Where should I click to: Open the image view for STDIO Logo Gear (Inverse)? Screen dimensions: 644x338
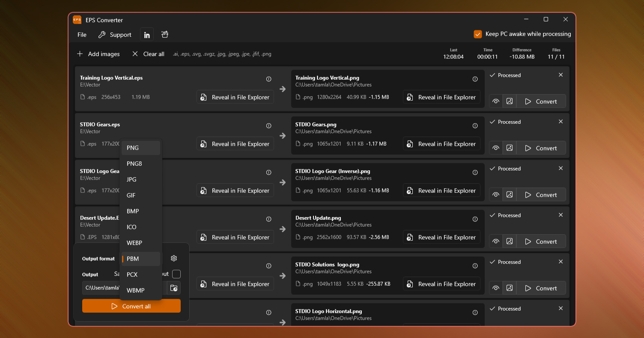click(x=510, y=195)
